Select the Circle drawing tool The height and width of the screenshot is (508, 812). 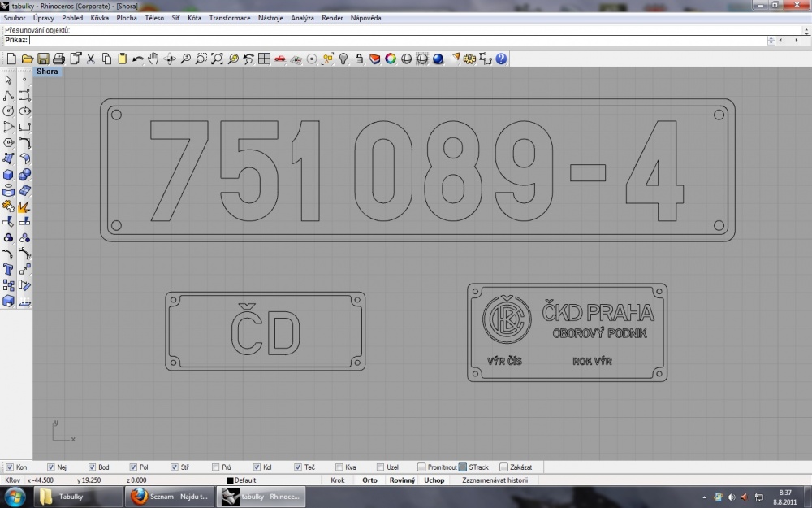click(8, 111)
